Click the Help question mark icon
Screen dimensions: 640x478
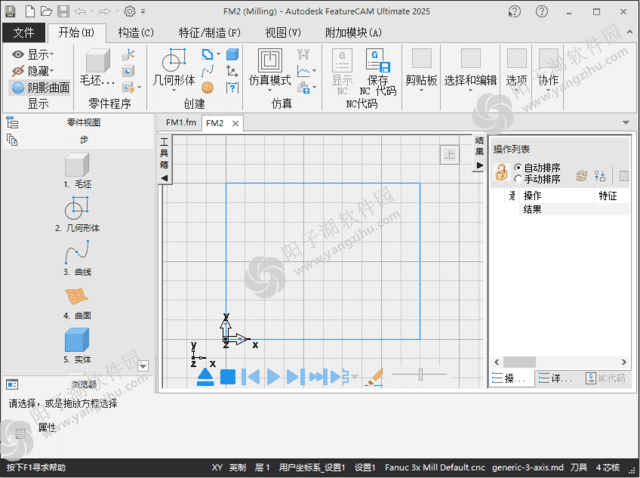542,11
